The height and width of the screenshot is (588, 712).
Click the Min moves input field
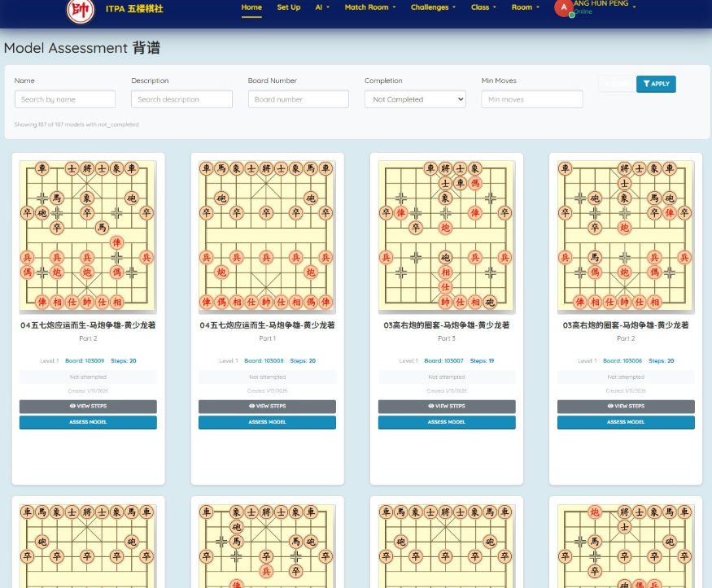coord(531,99)
